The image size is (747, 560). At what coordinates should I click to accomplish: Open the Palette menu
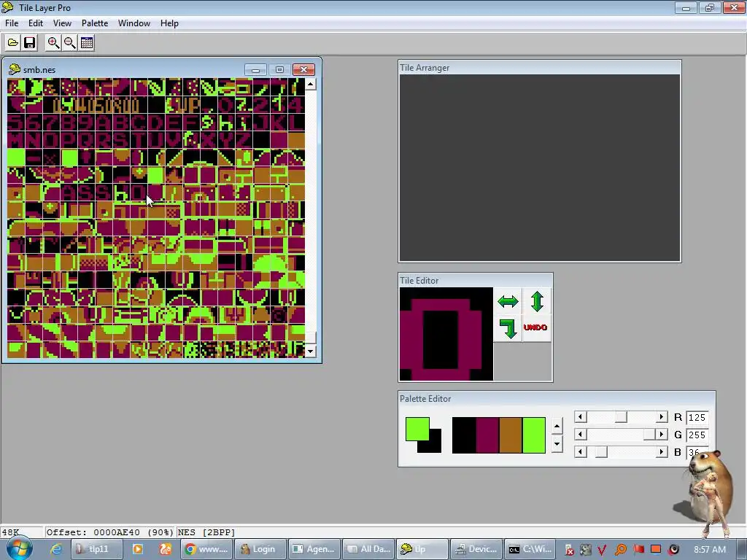pyautogui.click(x=95, y=23)
